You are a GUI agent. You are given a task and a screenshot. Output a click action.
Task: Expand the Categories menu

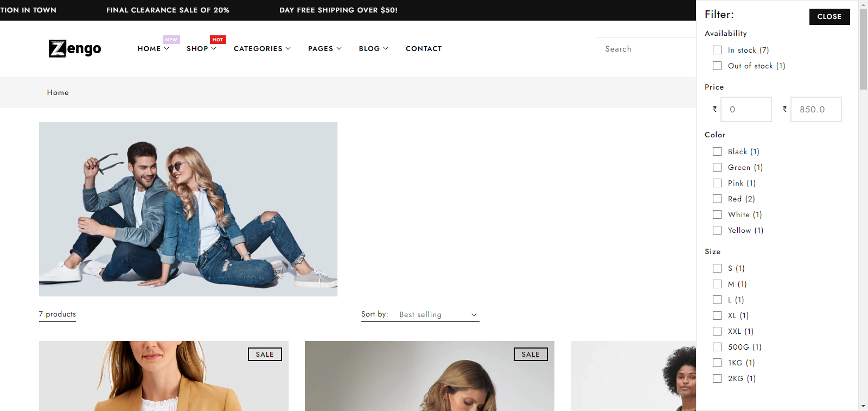pos(262,49)
